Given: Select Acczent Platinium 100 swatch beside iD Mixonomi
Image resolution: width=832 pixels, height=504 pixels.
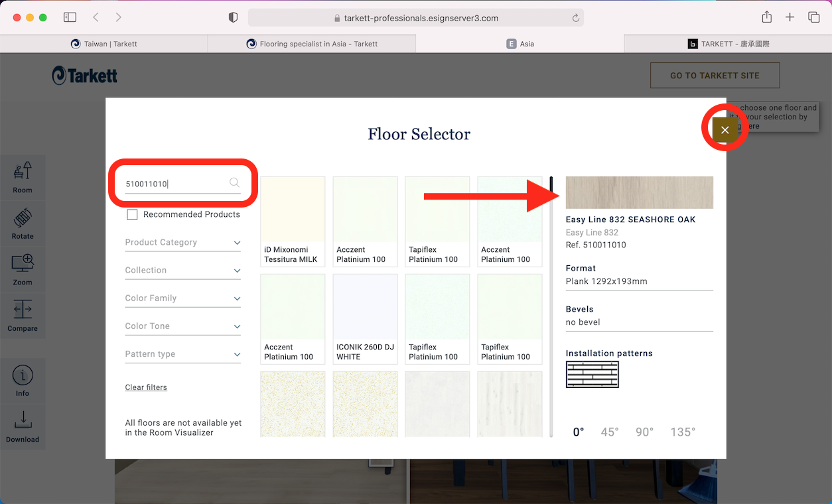Looking at the screenshot, I should [x=365, y=221].
